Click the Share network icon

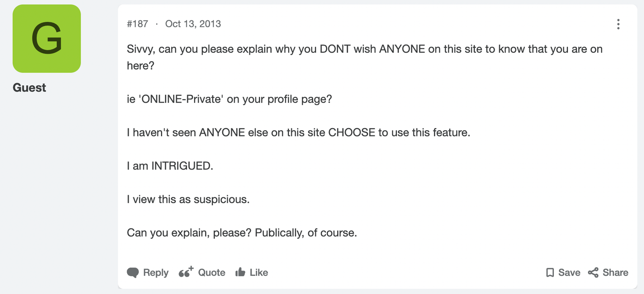[x=593, y=273]
